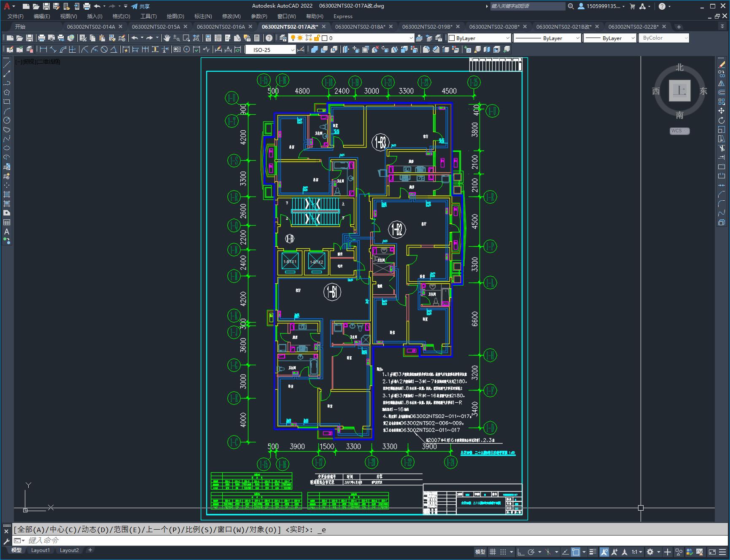This screenshot has width=730, height=560.
Task: Click the Zoom Window tool
Action: [186, 38]
